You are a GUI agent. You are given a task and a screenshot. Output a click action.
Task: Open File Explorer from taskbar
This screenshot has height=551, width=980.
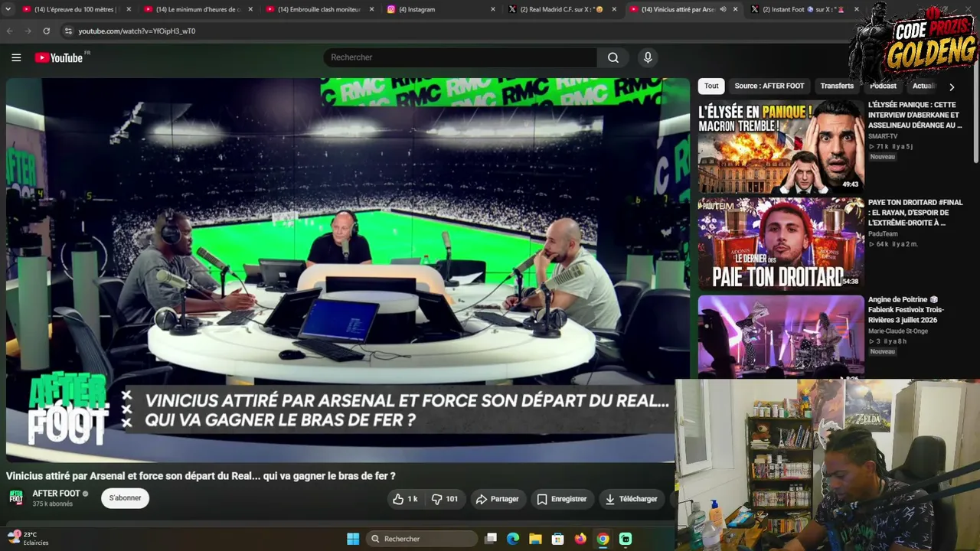point(535,539)
